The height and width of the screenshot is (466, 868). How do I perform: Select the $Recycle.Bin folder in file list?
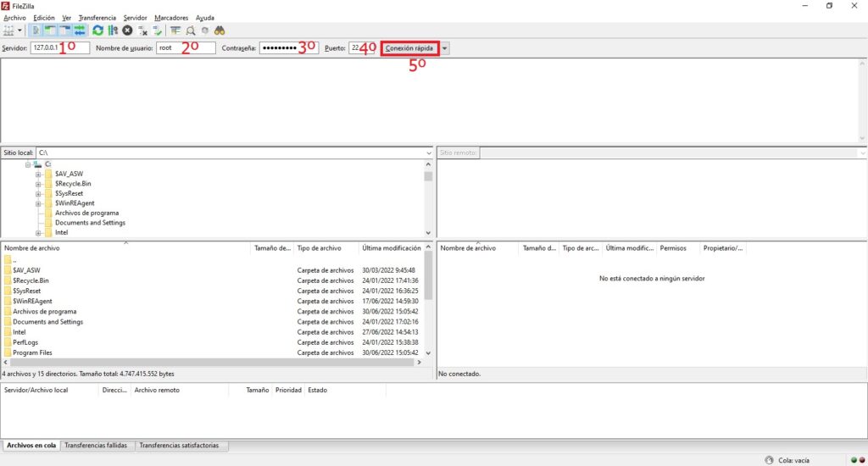[x=31, y=280]
